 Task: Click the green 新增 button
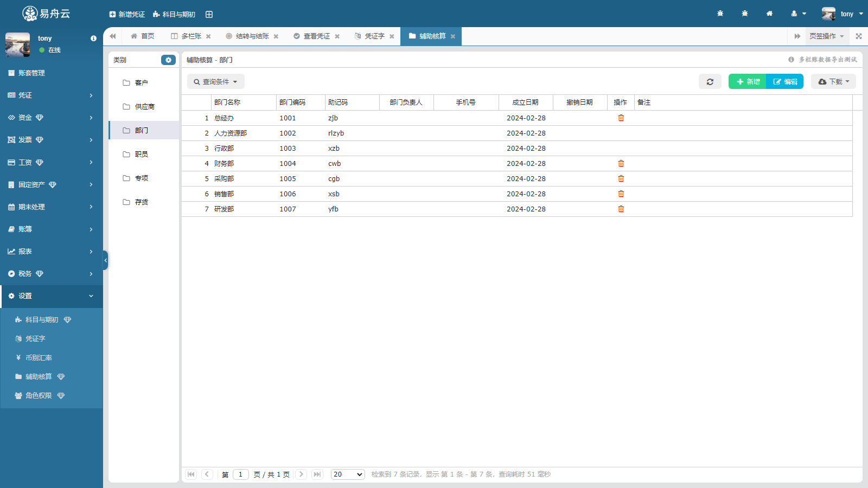pyautogui.click(x=748, y=81)
